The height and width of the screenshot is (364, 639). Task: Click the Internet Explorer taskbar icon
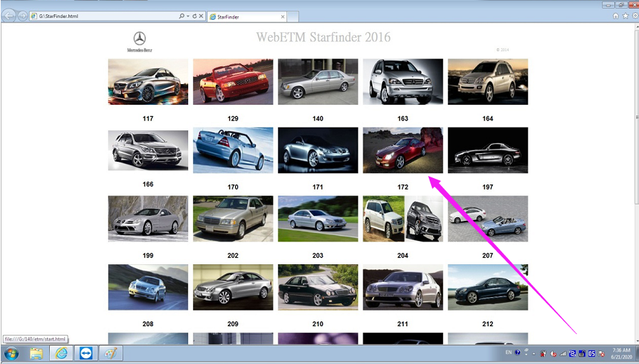pos(61,353)
